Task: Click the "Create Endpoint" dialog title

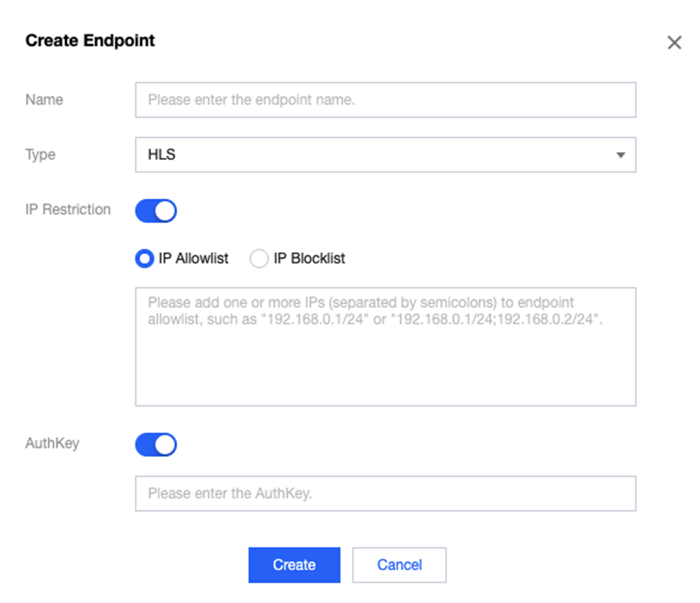Action: tap(90, 41)
